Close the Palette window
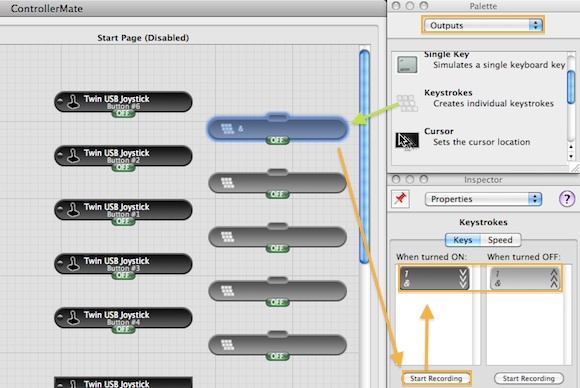The width and height of the screenshot is (580, 388). (x=396, y=6)
